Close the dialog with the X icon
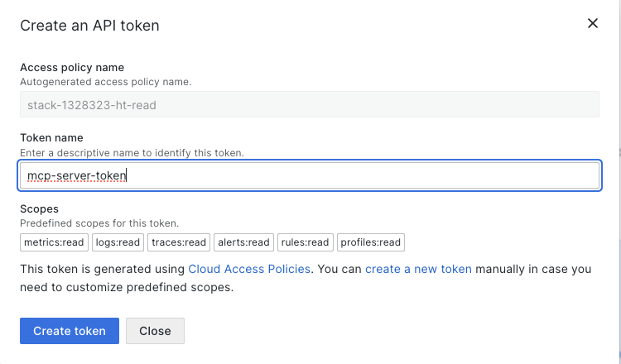The width and height of the screenshot is (621, 364). pyautogui.click(x=593, y=24)
